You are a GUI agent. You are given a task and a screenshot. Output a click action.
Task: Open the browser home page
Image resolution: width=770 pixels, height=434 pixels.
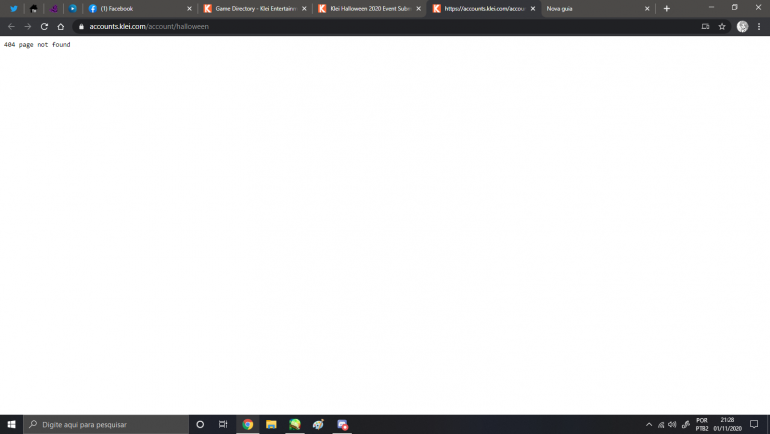[60, 27]
